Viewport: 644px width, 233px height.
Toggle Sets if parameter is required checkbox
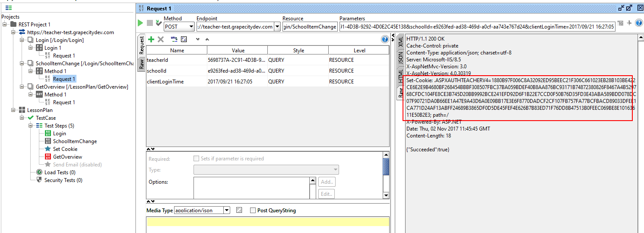197,159
